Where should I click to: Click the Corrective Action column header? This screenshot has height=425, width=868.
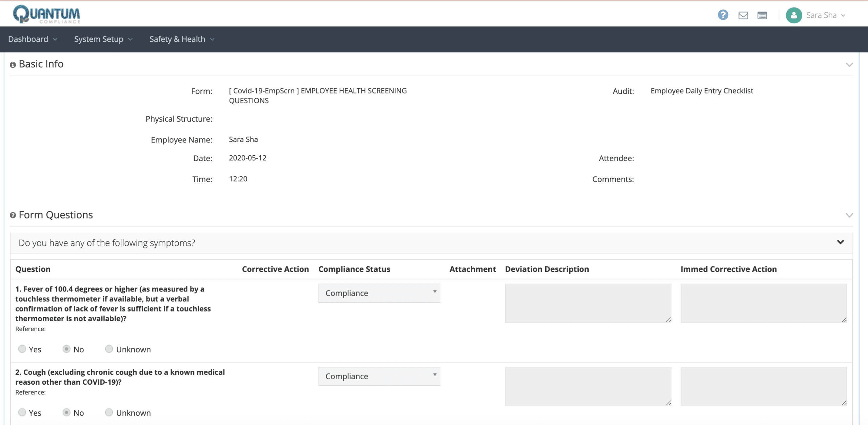275,269
